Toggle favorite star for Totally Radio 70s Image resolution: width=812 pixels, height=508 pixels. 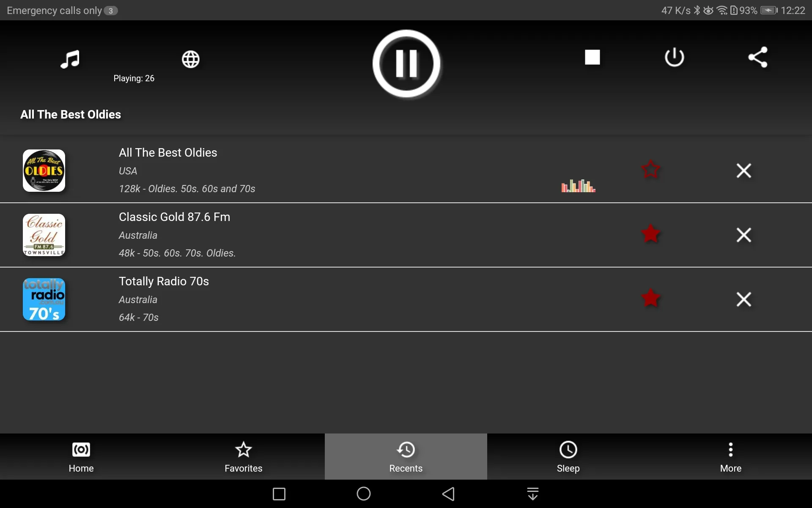[x=650, y=299]
